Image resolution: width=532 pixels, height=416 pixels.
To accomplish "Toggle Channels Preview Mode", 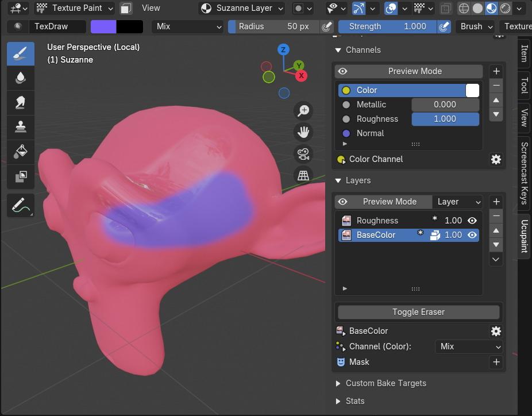I will pyautogui.click(x=409, y=71).
